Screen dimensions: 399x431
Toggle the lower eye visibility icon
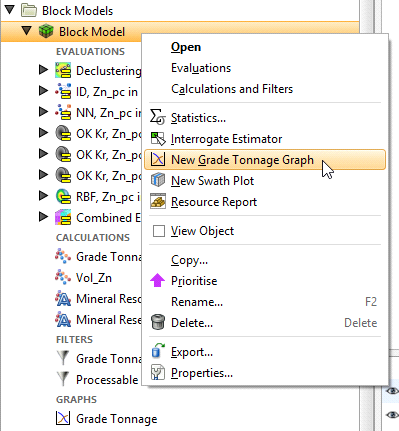pos(392,415)
